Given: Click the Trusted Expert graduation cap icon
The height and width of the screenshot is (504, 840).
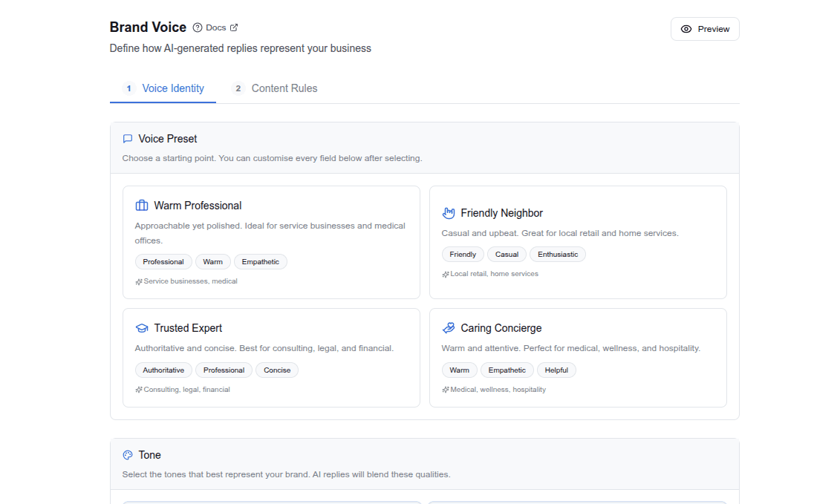Looking at the screenshot, I should point(142,328).
